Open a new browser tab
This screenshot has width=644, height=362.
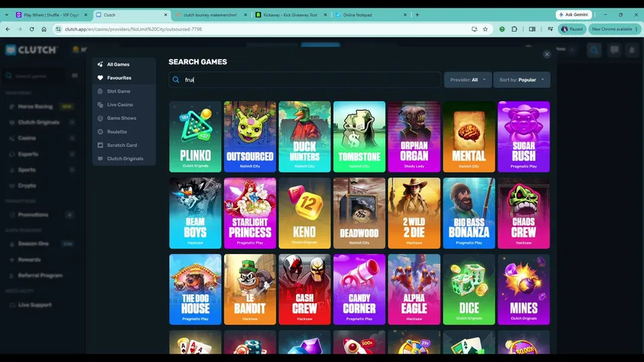click(x=418, y=15)
